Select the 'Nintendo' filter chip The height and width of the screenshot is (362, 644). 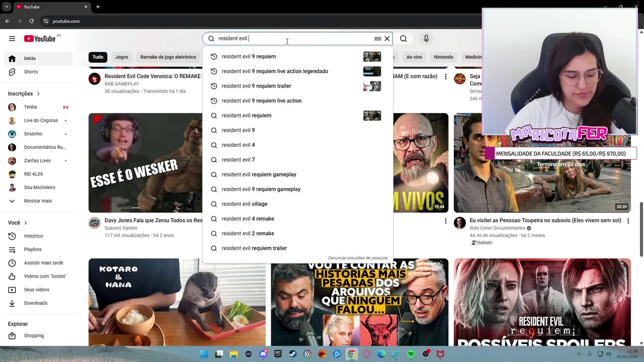click(444, 57)
